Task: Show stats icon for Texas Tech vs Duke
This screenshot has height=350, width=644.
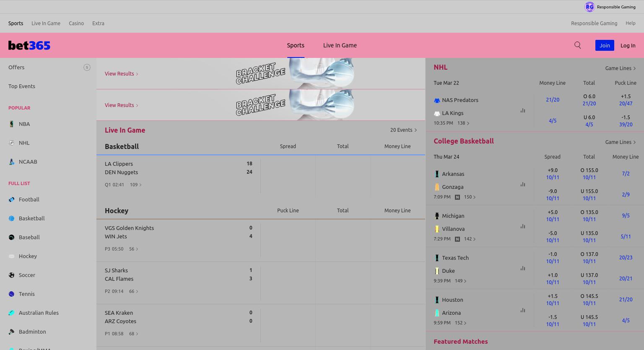Action: [x=523, y=268]
